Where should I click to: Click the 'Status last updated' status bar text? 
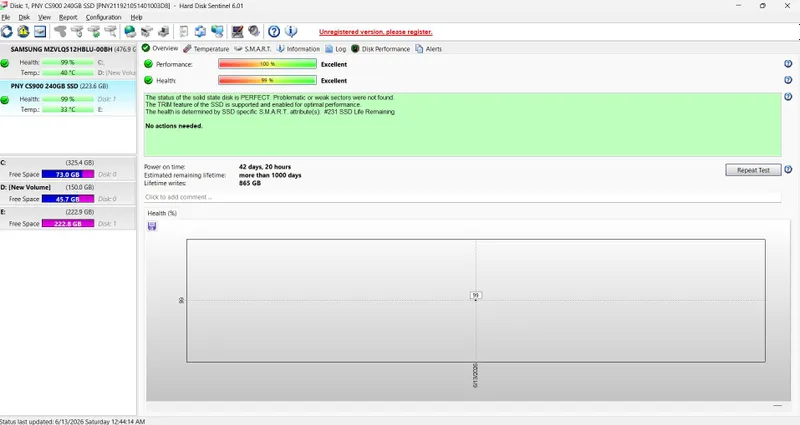[73, 421]
